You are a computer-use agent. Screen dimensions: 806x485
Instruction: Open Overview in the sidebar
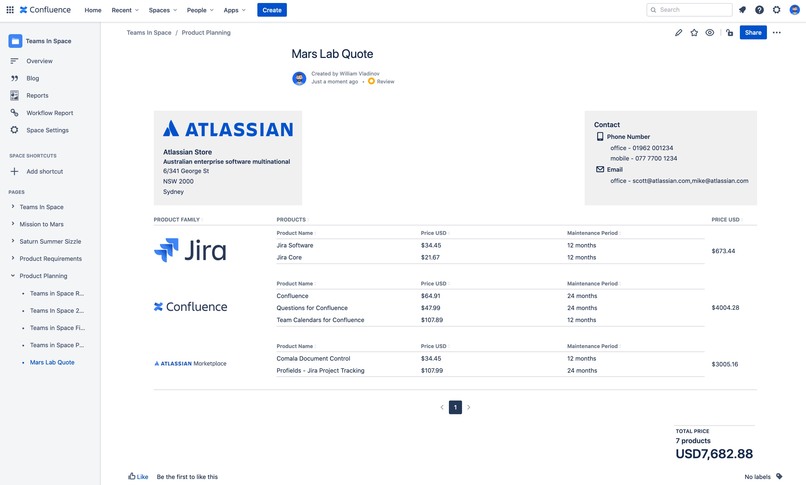click(39, 61)
